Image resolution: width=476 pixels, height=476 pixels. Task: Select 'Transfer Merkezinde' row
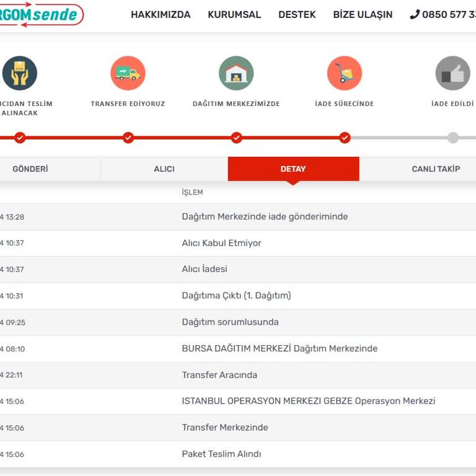[x=238, y=428]
